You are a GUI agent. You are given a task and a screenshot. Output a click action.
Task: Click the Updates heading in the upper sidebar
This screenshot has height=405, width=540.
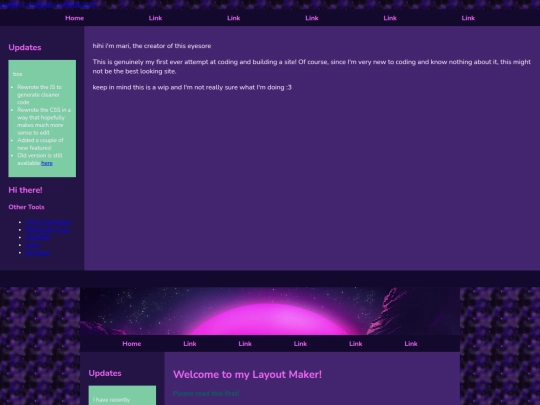[x=25, y=48]
